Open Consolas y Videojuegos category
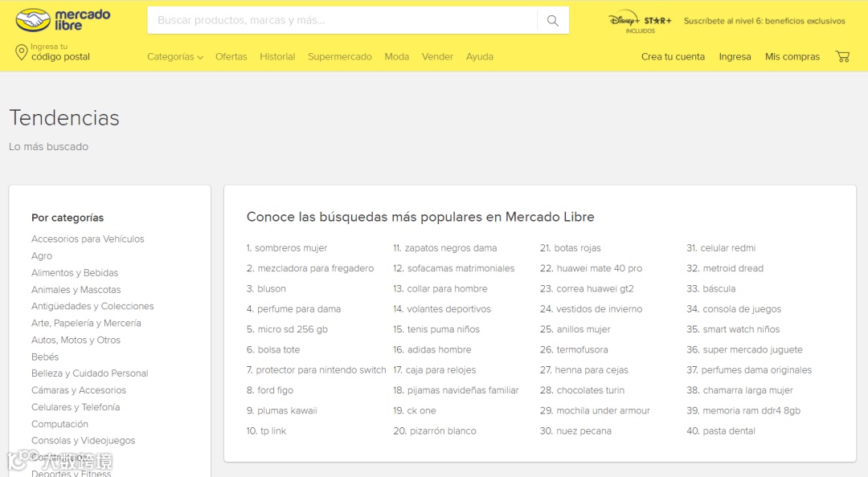Image resolution: width=868 pixels, height=477 pixels. coord(83,441)
